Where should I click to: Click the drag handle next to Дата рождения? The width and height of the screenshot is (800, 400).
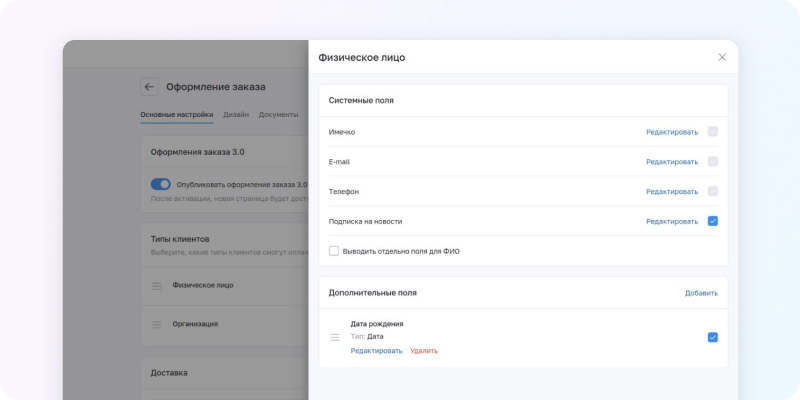pos(335,337)
